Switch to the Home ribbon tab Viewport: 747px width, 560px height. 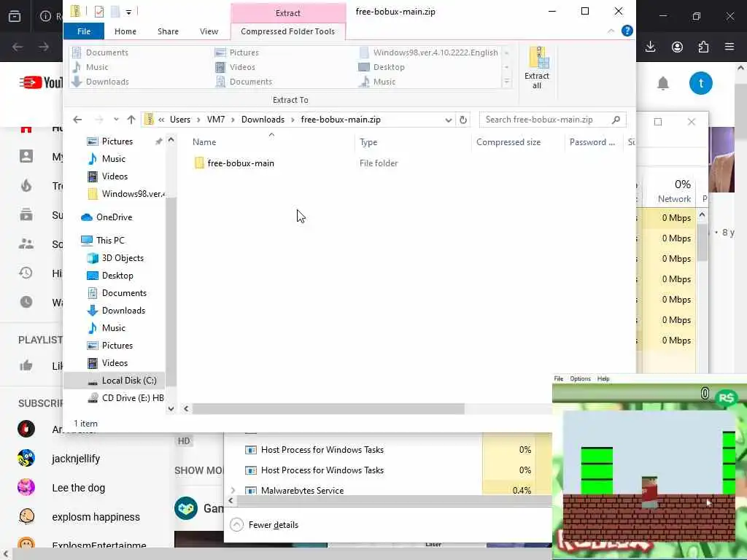click(125, 31)
